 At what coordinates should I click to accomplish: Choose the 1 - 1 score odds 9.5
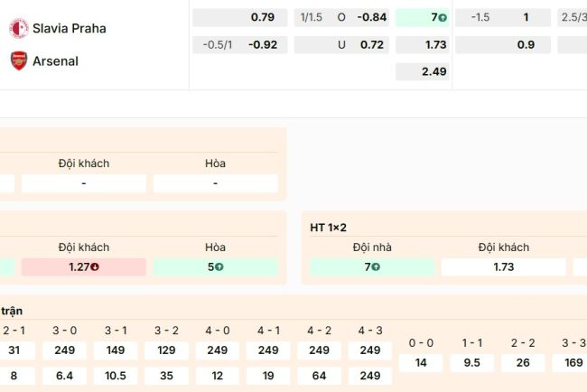pos(471,362)
